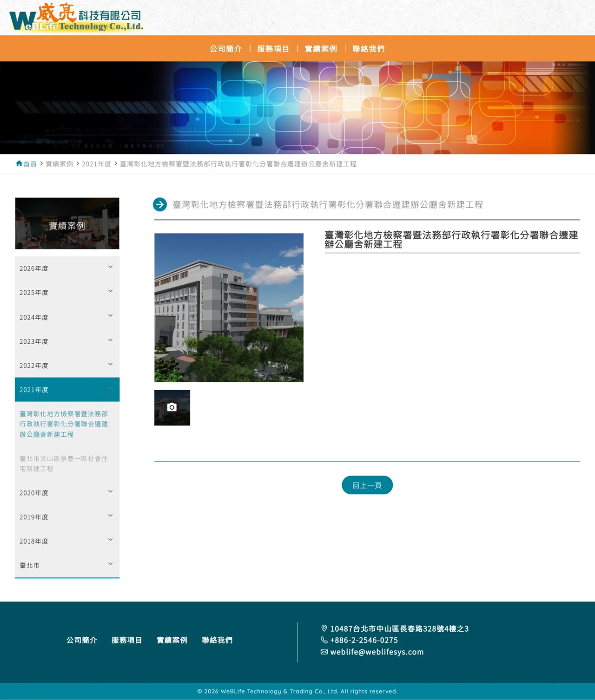Open 聯絡我們 in the orange navigation bar
The image size is (595, 700).
369,49
